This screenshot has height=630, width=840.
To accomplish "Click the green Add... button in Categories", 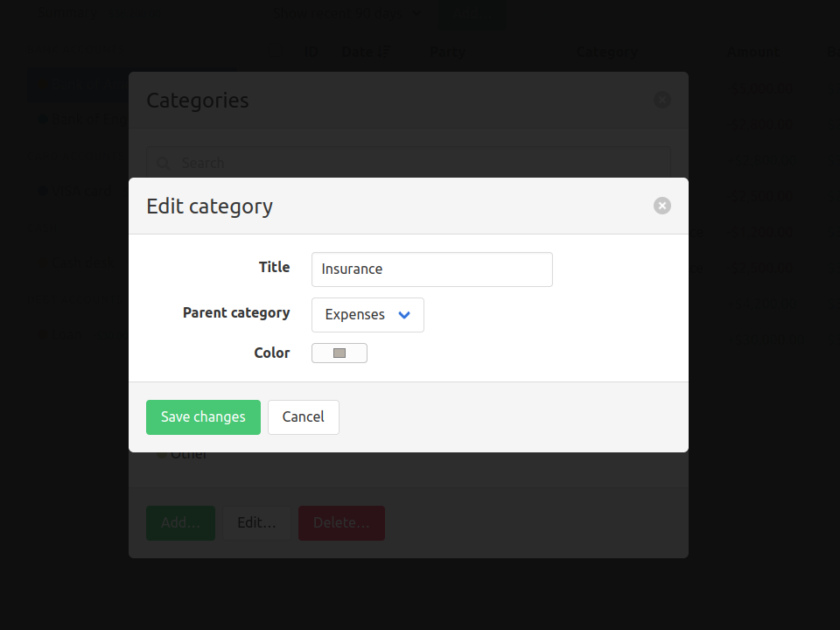I will (180, 523).
